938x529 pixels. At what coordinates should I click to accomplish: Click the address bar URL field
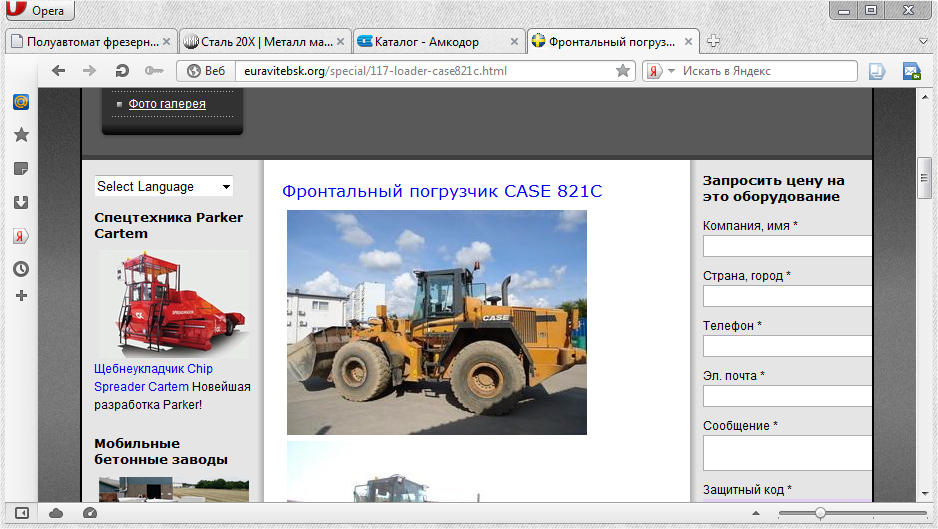click(427, 71)
